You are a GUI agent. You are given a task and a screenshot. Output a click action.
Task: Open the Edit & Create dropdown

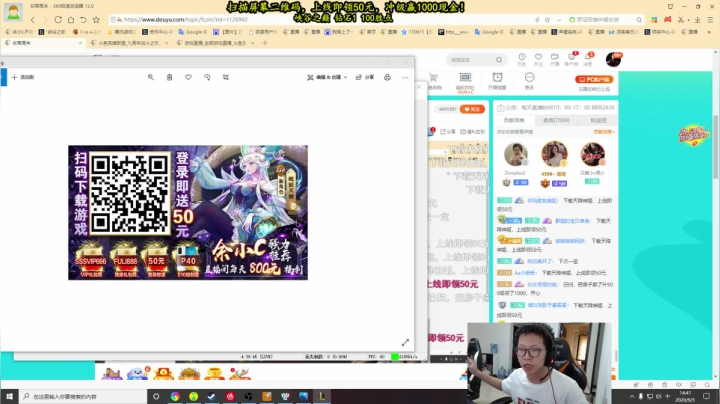click(327, 77)
